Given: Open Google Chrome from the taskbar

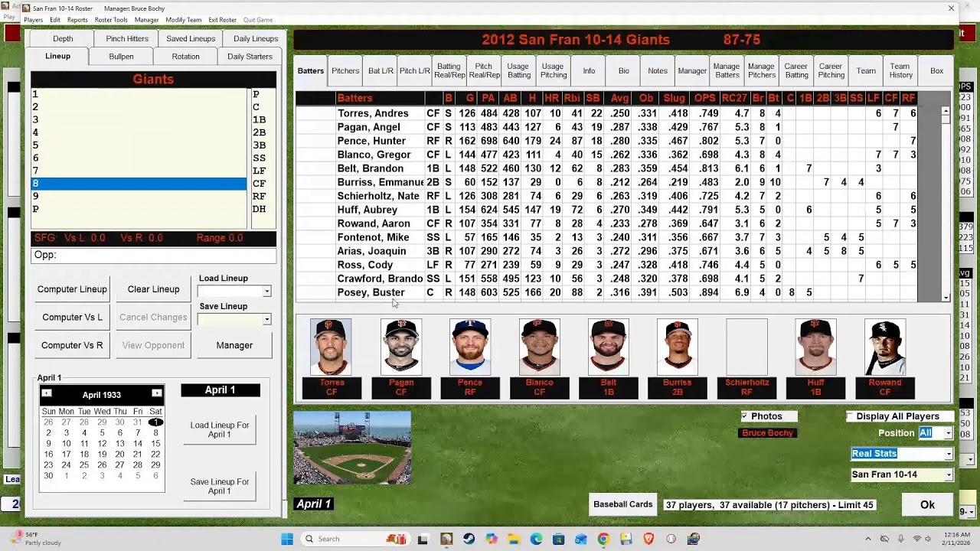Looking at the screenshot, I should (x=603, y=539).
